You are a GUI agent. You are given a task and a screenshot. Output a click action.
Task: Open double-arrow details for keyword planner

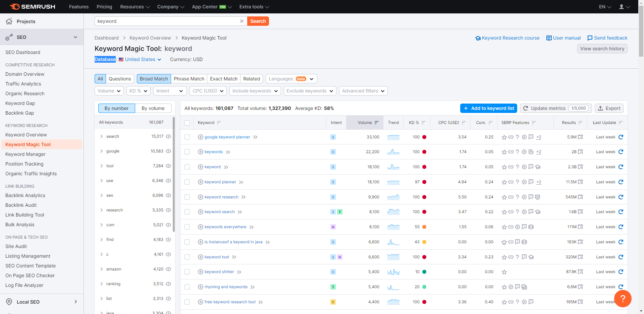click(x=241, y=182)
